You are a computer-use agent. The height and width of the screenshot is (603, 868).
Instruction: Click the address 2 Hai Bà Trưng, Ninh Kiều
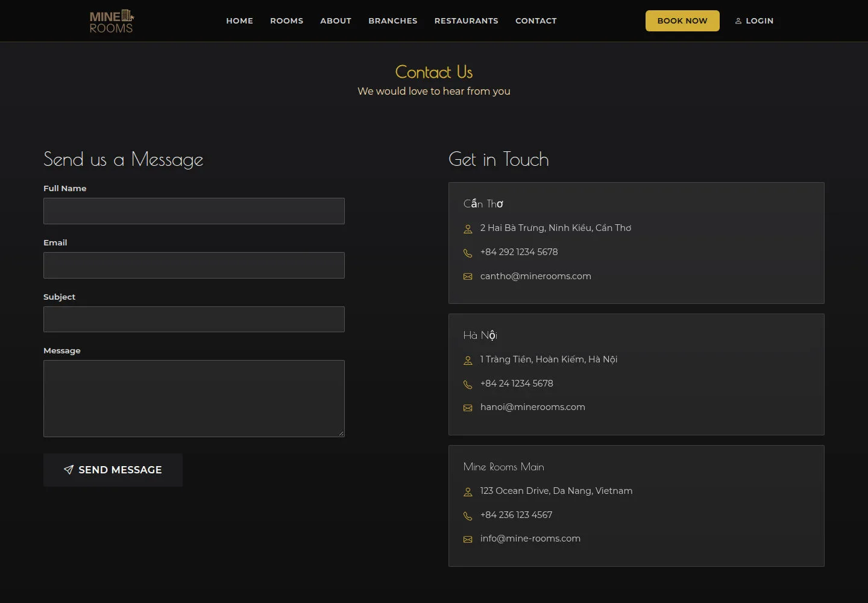tap(556, 228)
